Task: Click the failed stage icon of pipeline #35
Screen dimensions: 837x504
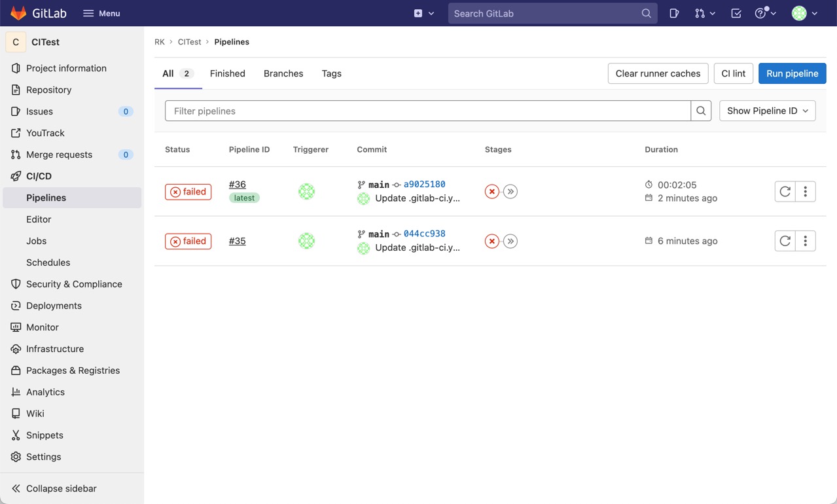Action: click(492, 242)
